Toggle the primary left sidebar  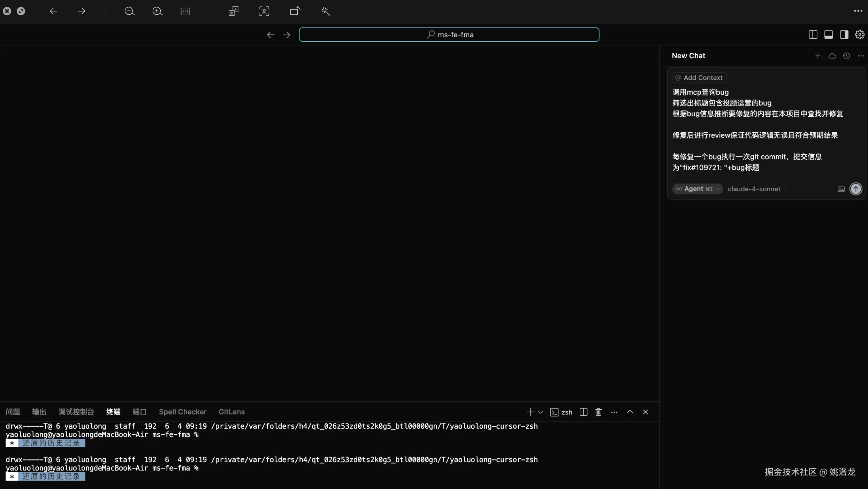(x=813, y=34)
